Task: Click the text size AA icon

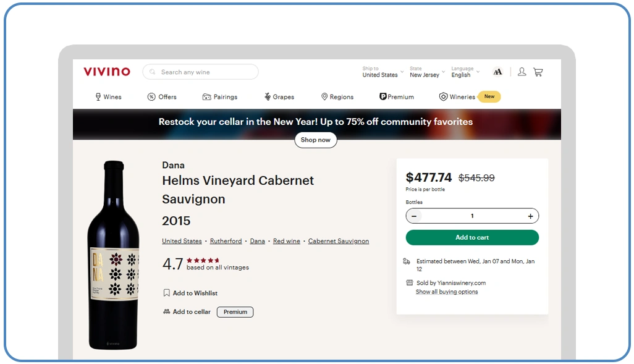Action: (x=497, y=72)
